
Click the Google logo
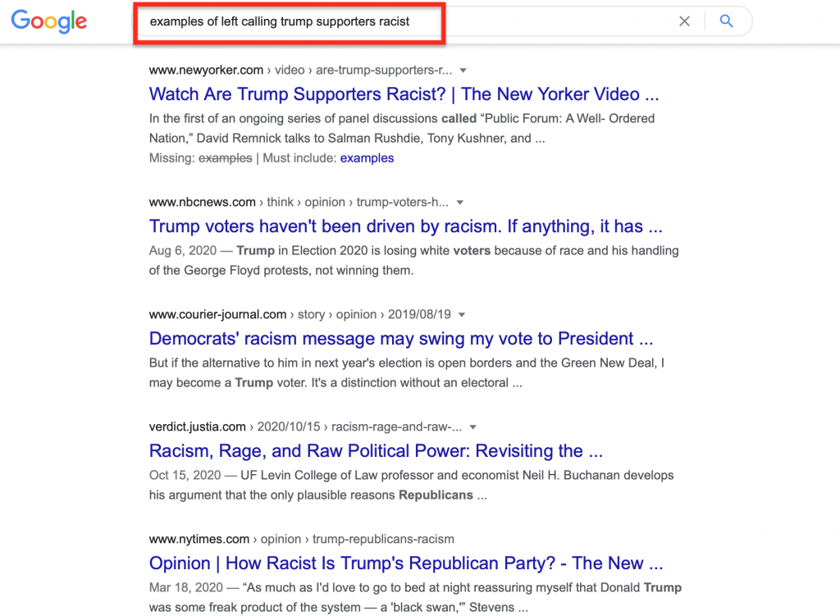click(48, 21)
